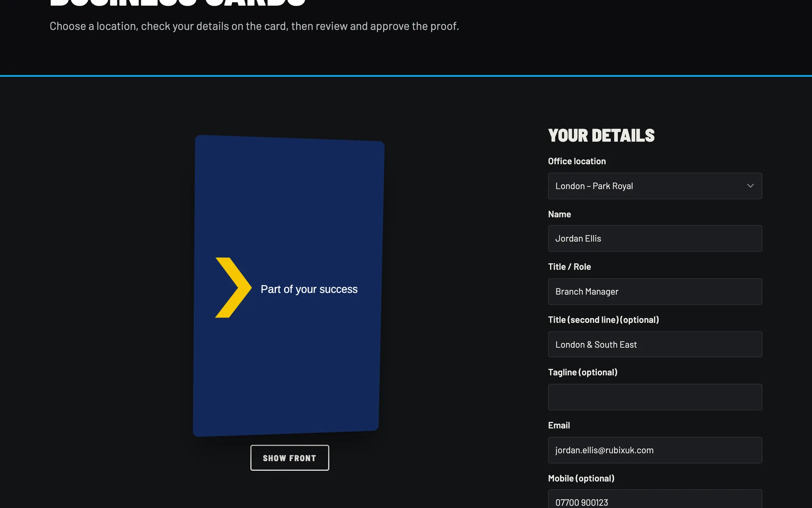Image resolution: width=812 pixels, height=508 pixels.
Task: Click the Title / Role field showing Branch Manager
Action: coord(655,291)
